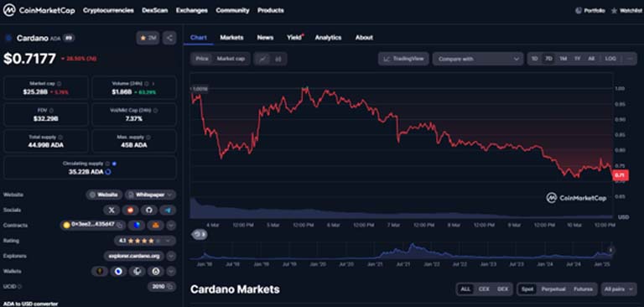Open the Markets tab

coord(231,38)
